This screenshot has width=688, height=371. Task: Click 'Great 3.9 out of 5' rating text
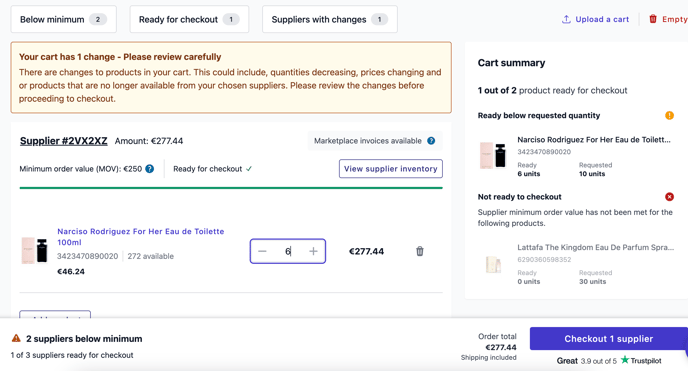[x=587, y=361]
